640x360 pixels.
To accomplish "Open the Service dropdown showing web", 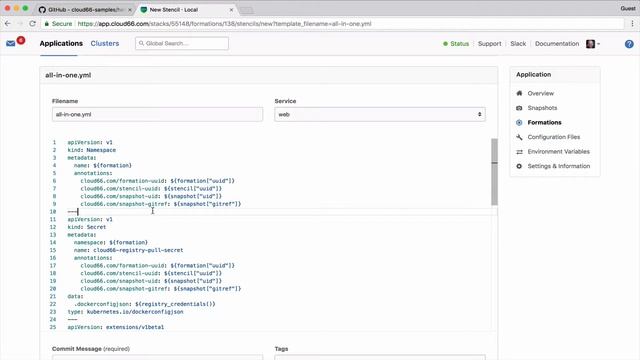I will 380,114.
